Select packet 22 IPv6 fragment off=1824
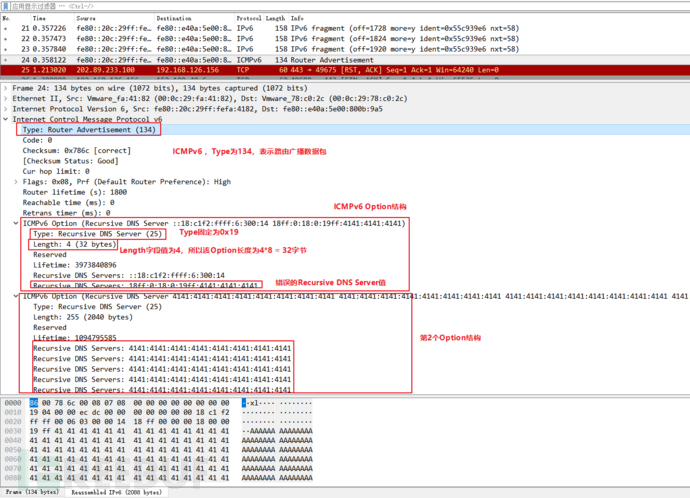Screen dimensions: 690x498 pos(345,39)
